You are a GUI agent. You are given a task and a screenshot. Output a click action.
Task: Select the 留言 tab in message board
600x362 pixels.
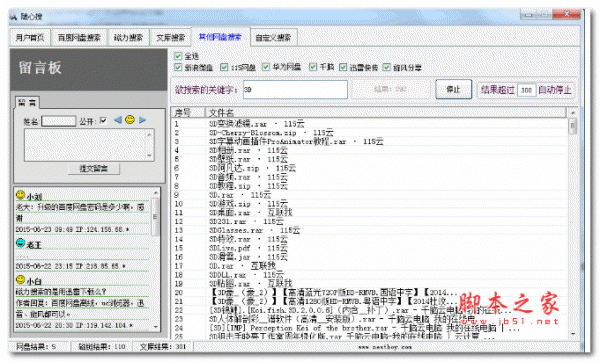pyautogui.click(x=27, y=102)
